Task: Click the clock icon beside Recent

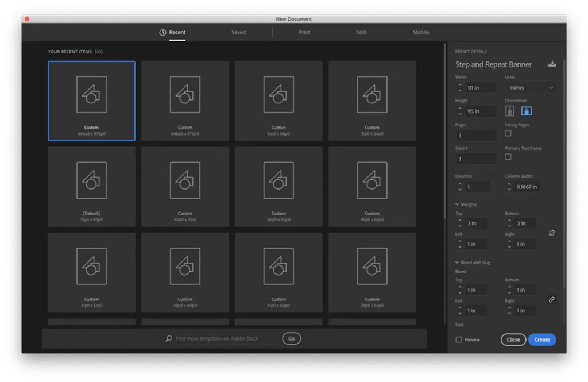Action: [163, 33]
